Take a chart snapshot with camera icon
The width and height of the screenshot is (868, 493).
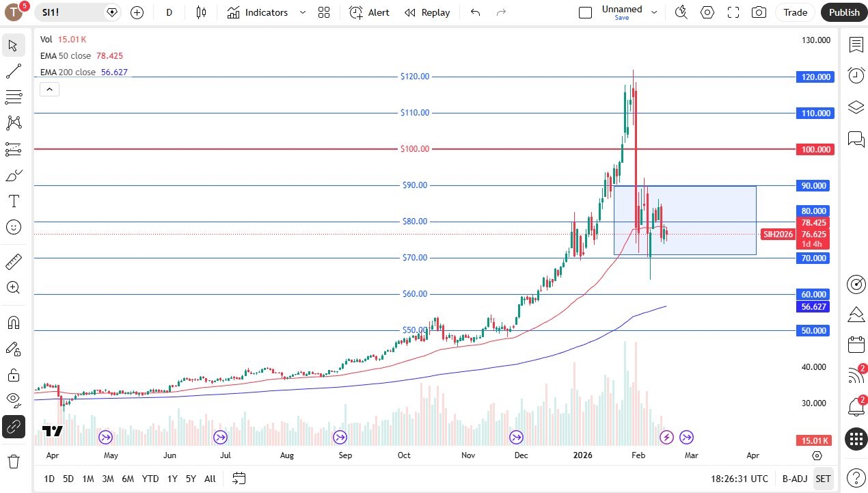[759, 12]
